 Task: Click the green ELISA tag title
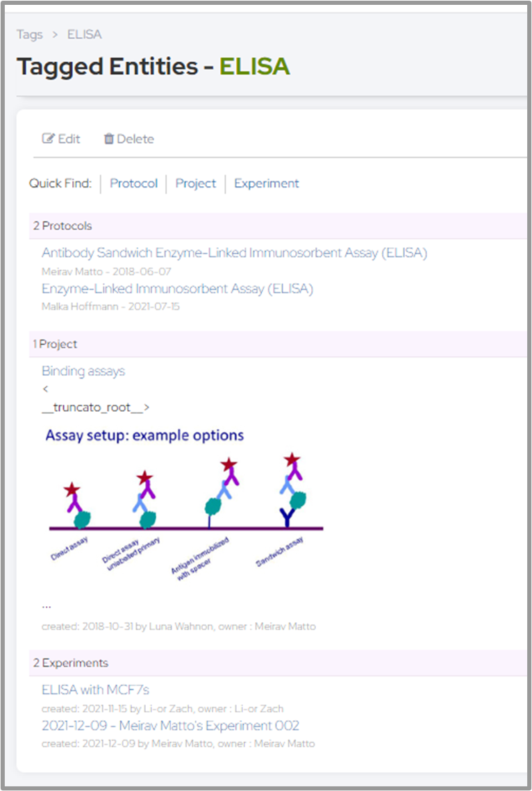254,67
